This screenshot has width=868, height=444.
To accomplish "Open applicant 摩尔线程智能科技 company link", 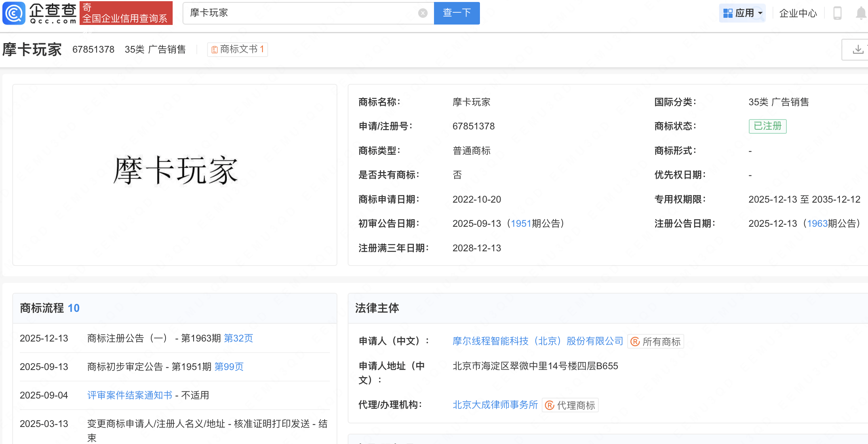I will coord(538,341).
